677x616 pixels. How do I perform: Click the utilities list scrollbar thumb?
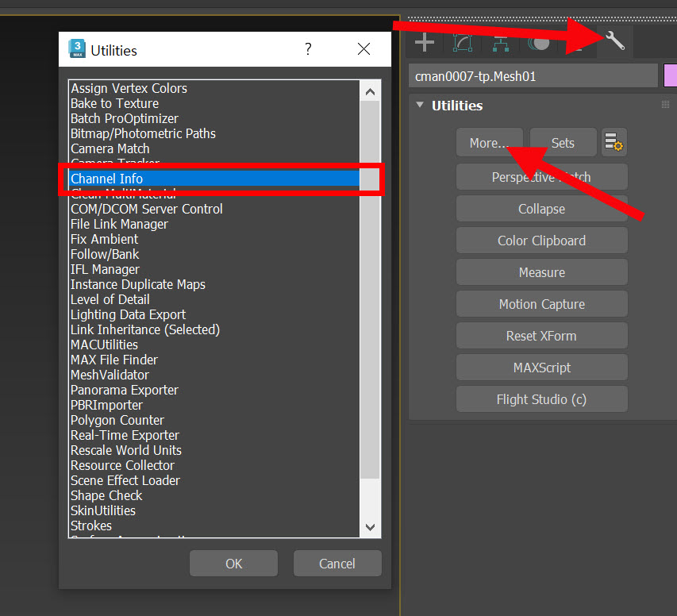click(x=370, y=290)
